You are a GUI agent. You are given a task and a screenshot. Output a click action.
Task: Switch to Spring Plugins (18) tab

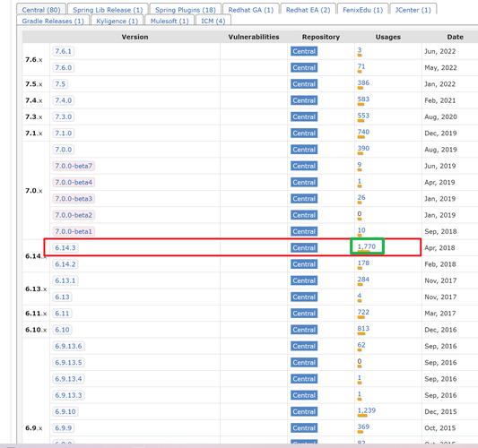click(186, 10)
